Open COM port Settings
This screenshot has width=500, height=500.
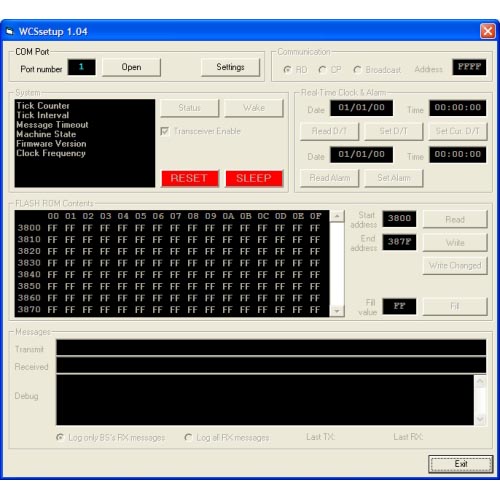230,67
